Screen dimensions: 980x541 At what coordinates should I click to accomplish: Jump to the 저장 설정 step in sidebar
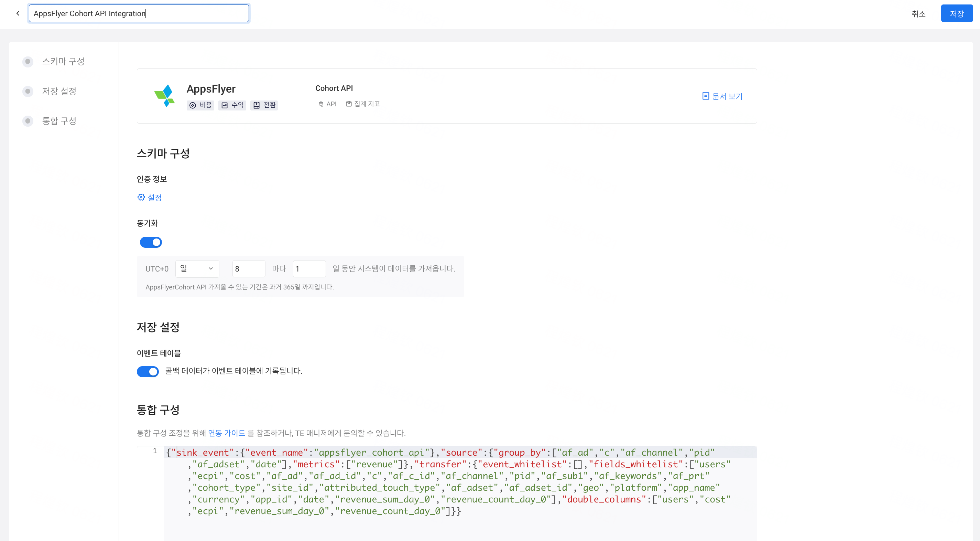point(59,92)
